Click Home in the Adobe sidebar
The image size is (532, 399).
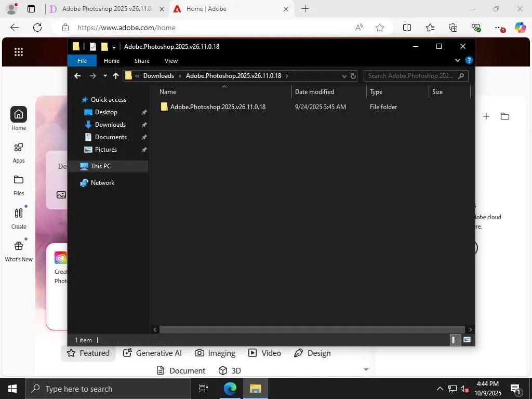[x=19, y=118]
